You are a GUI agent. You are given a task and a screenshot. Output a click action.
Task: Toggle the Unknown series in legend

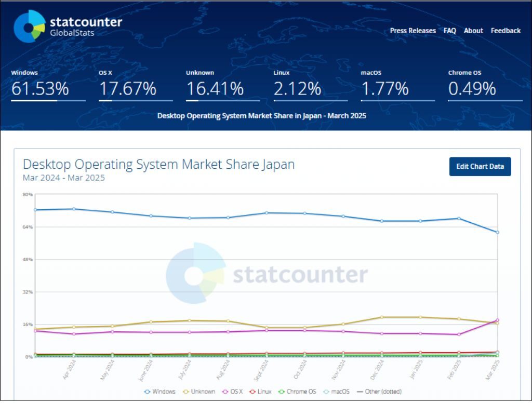click(x=199, y=392)
